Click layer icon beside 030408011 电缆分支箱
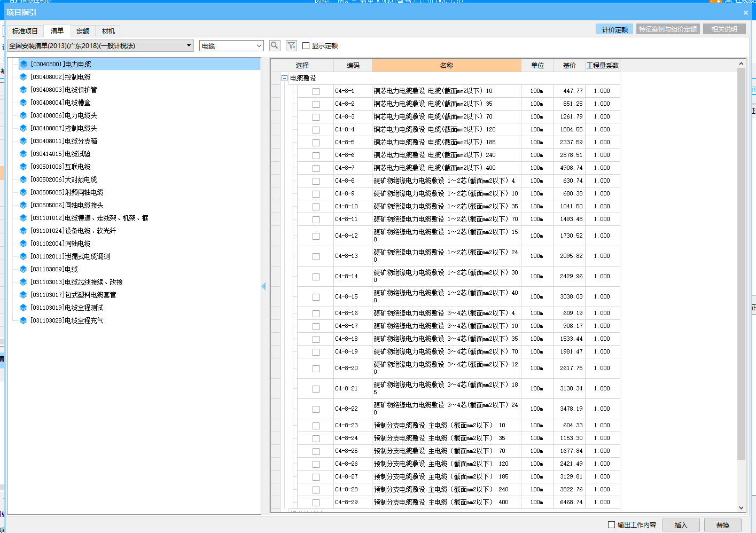 pyautogui.click(x=24, y=141)
